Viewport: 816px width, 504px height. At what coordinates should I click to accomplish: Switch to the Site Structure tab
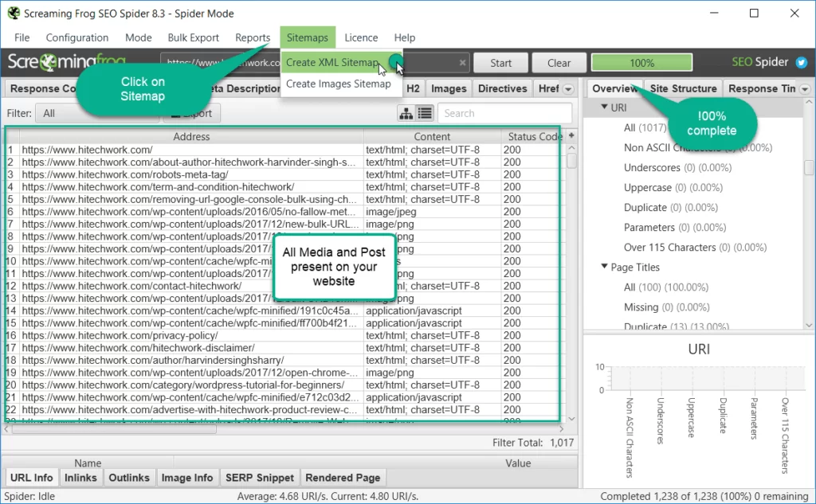point(683,88)
